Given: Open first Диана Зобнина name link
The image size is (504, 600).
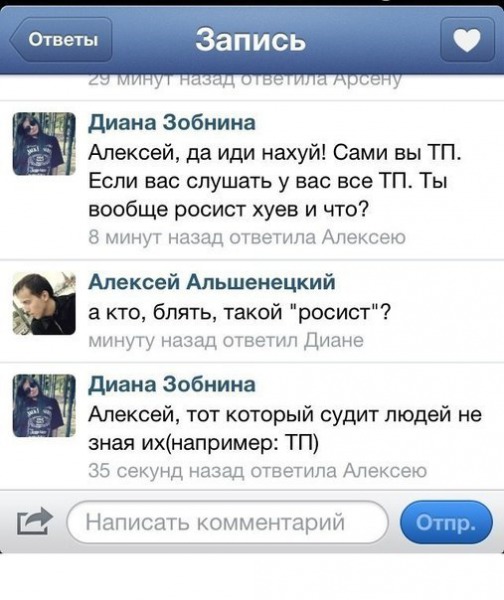Looking at the screenshot, I should (x=172, y=123).
